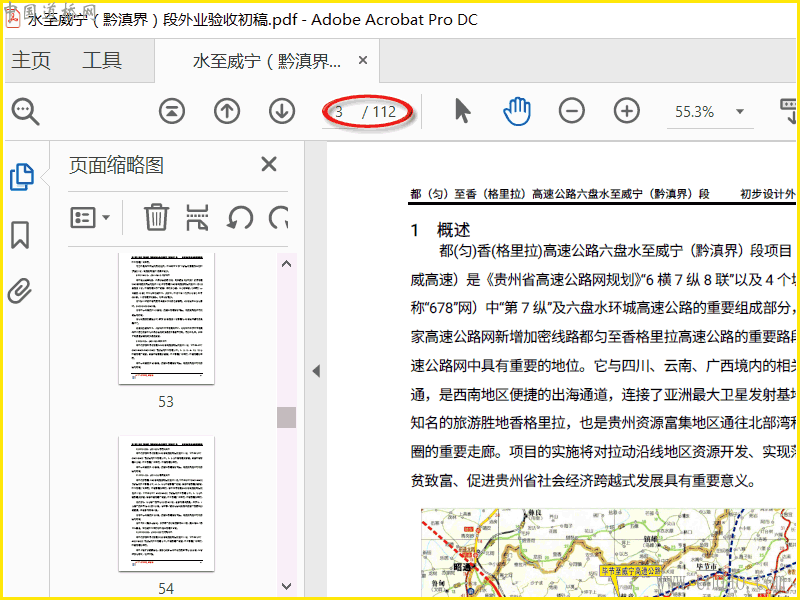Rotate pages clockwise
The height and width of the screenshot is (600, 800).
click(x=279, y=218)
